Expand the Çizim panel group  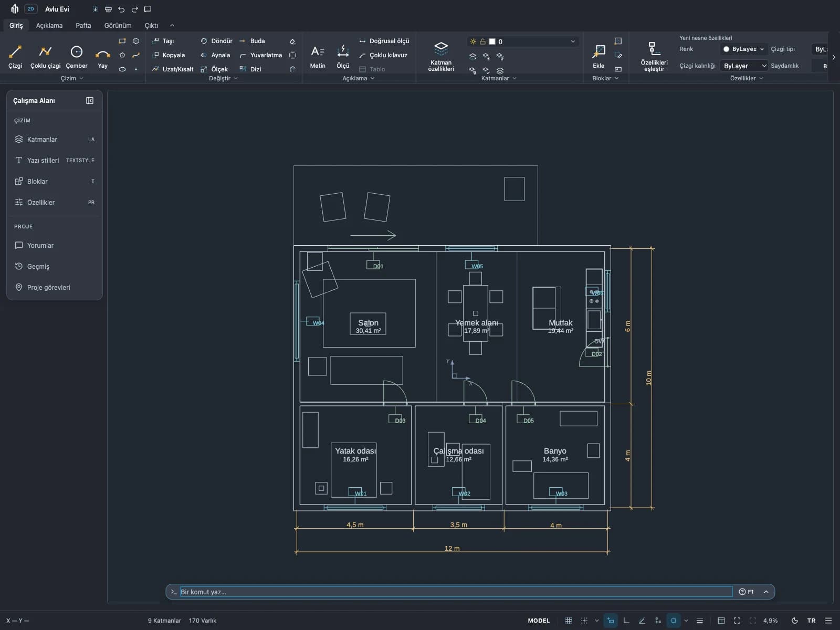pyautogui.click(x=72, y=78)
